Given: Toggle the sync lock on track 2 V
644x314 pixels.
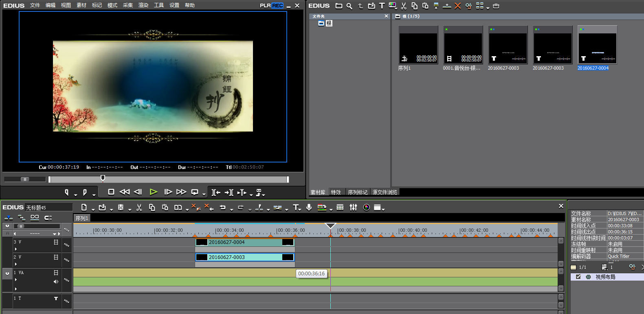Looking at the screenshot, I should [x=66, y=260].
